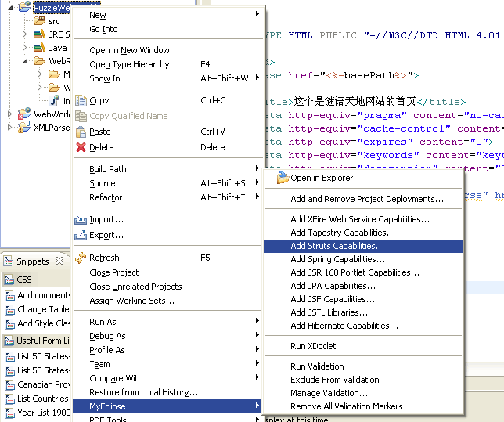Image resolution: width=504 pixels, height=422 pixels.
Task: Select Exclude From Validation
Action: 363,380
